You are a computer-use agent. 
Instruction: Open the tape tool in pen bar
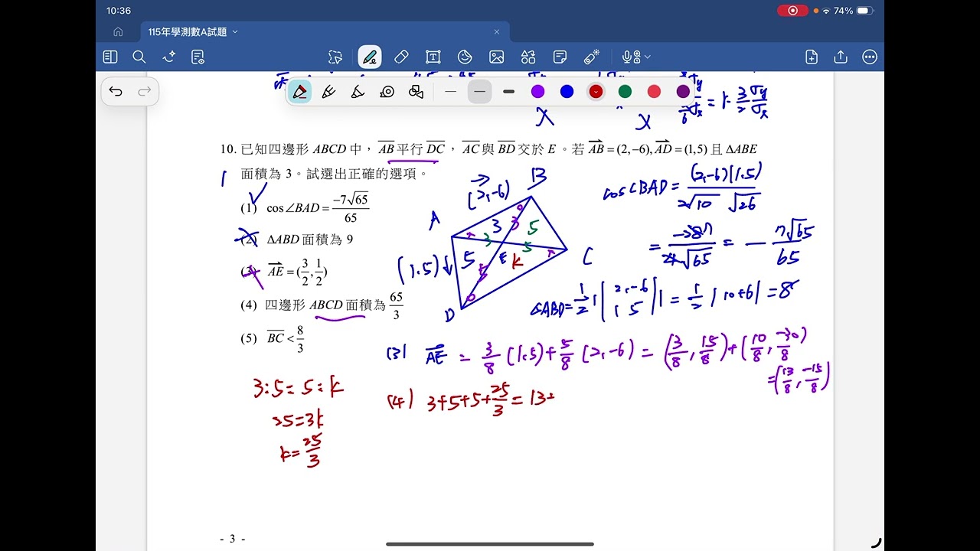coord(387,92)
